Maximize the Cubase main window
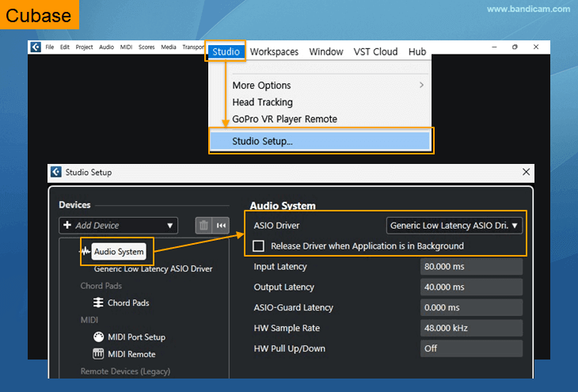 pyautogui.click(x=515, y=47)
